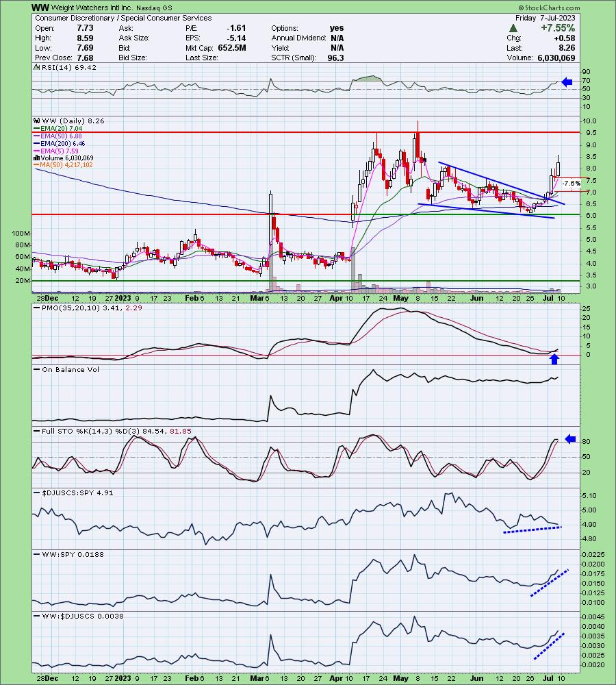Click the 'Weight Watchers Intl Inc.' company name
This screenshot has width=616, height=685.
[92, 8]
